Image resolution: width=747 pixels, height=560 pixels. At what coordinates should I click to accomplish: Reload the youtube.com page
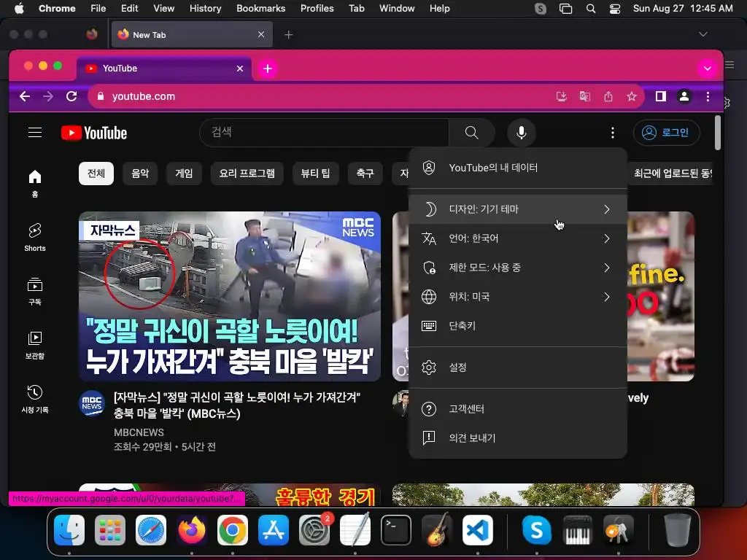click(71, 97)
